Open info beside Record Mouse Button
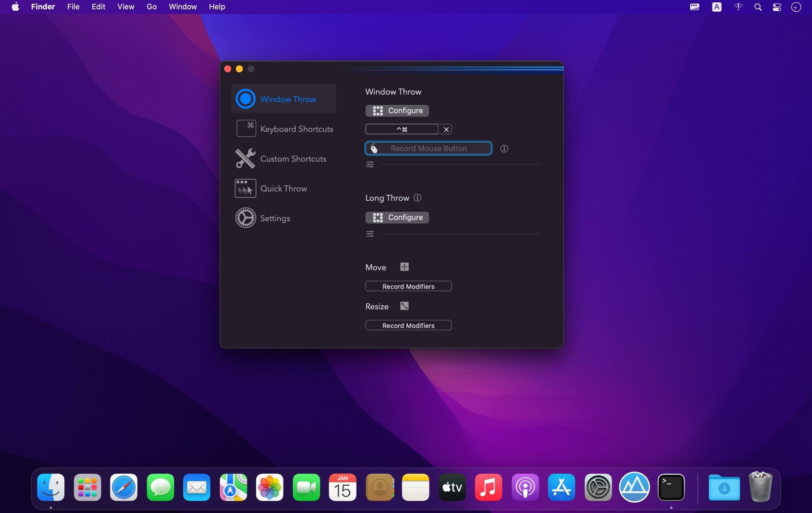The width and height of the screenshot is (812, 513). [x=504, y=148]
